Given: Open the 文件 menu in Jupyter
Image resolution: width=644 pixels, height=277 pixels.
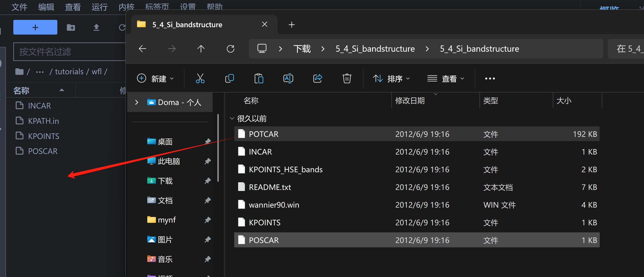Looking at the screenshot, I should point(19,7).
